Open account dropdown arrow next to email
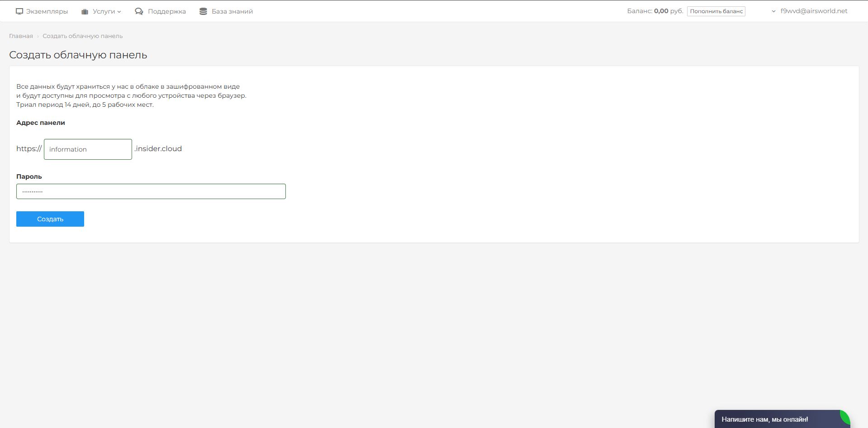The image size is (868, 428). click(773, 11)
